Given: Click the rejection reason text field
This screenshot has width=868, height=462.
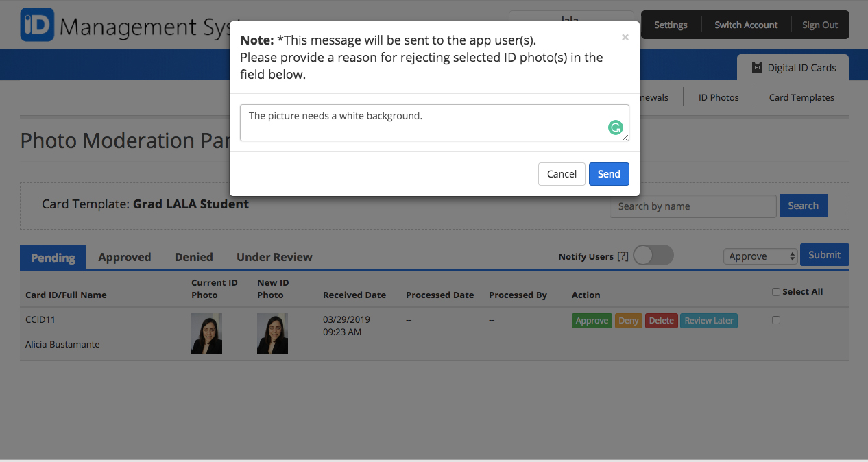Looking at the screenshot, I should click(435, 123).
